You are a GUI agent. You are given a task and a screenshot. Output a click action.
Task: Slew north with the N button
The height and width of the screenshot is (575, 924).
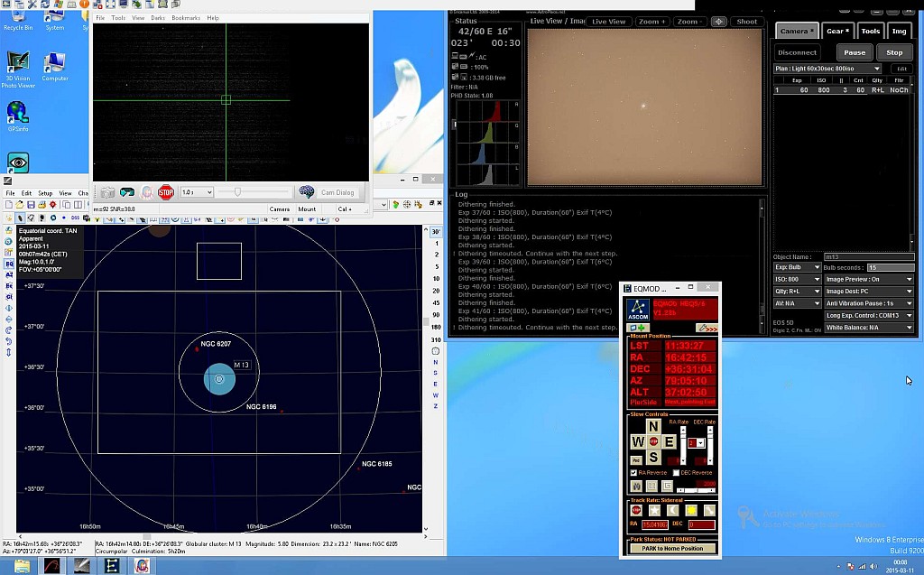click(x=653, y=426)
